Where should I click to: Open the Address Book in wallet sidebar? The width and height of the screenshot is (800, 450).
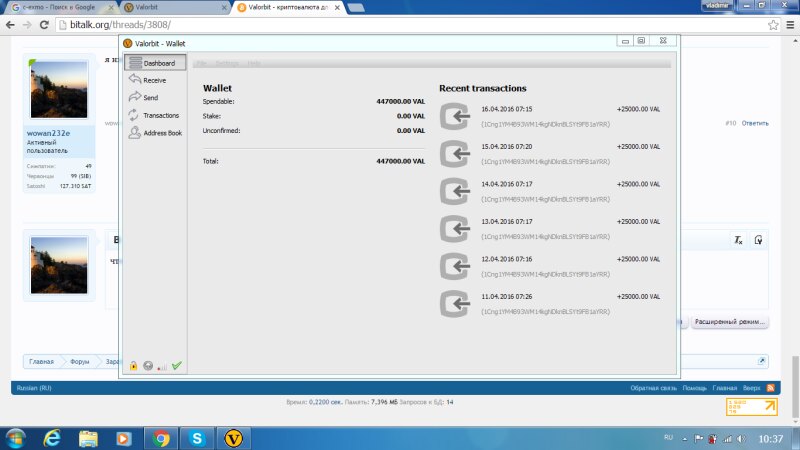pos(162,132)
